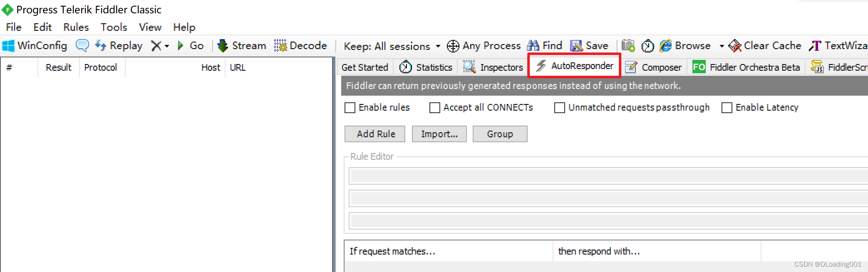This screenshot has width=868, height=272.
Task: Click the Add Rule button
Action: point(374,134)
